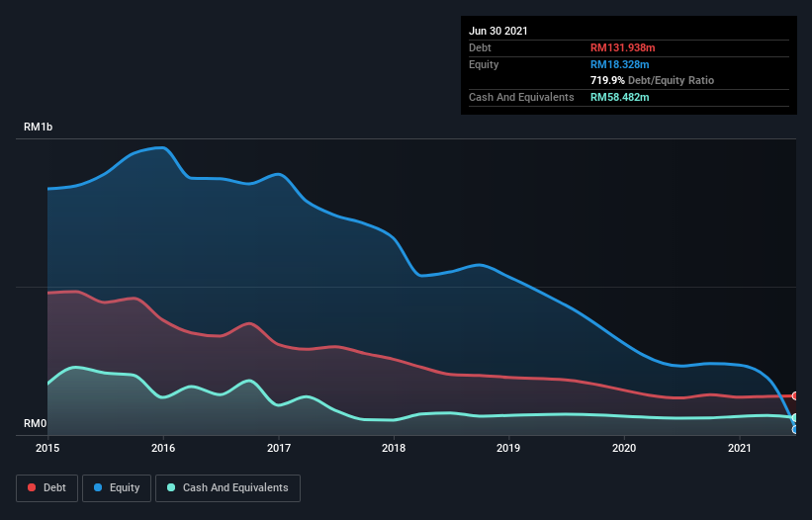Click the RM0 y-axis label
812x520 pixels.
(x=36, y=424)
